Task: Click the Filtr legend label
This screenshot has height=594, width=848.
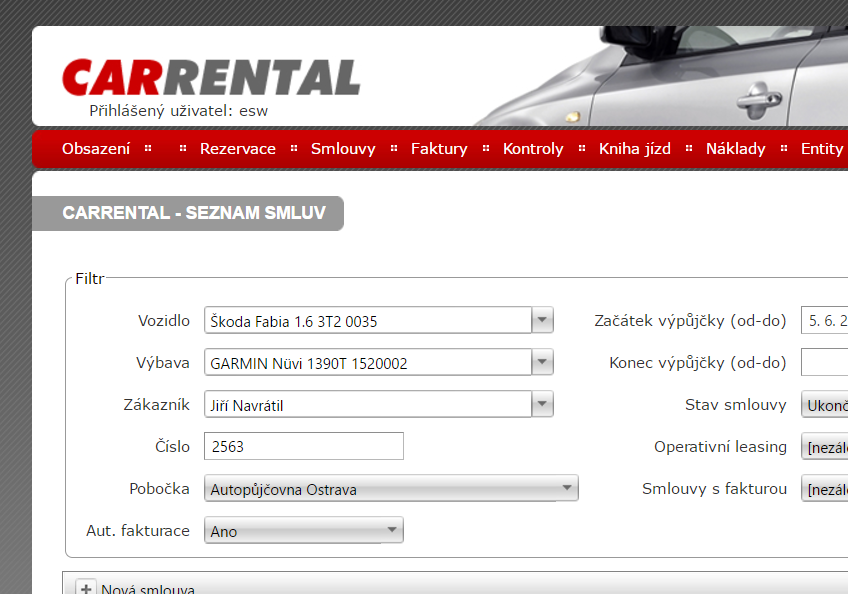Action: pyautogui.click(x=89, y=279)
